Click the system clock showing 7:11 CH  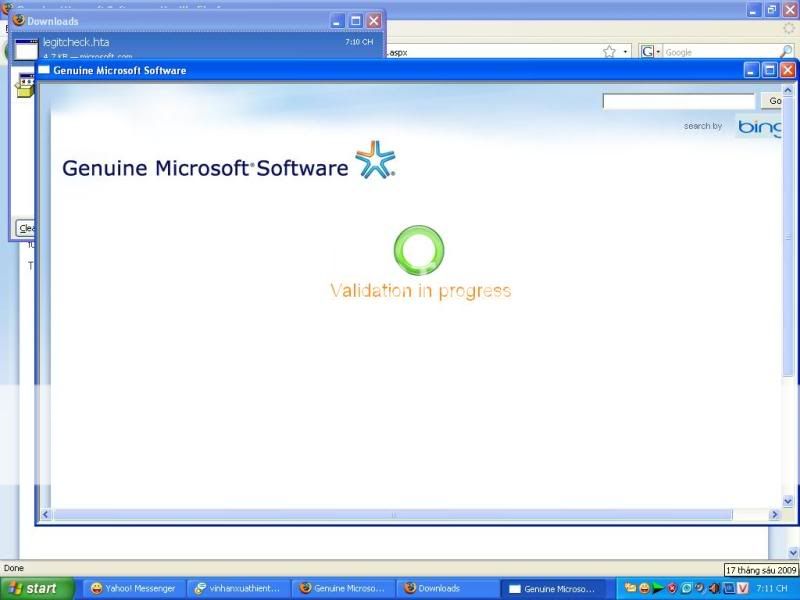coord(771,588)
